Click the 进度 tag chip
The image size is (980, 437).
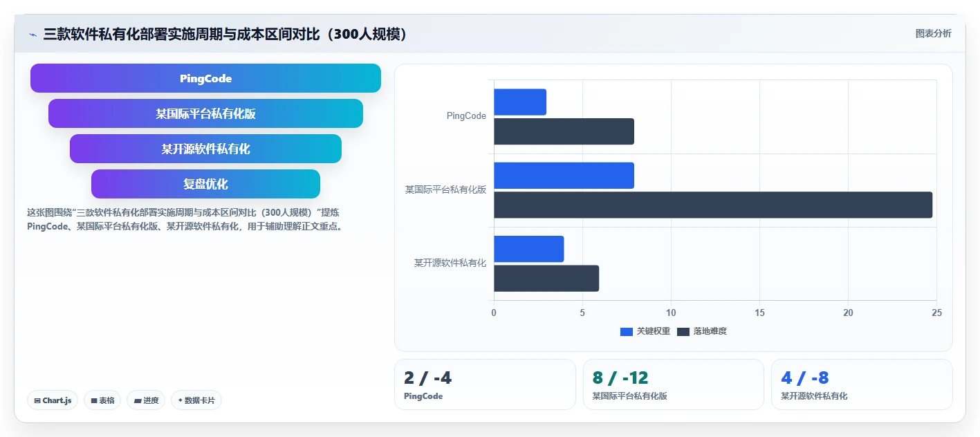pyautogui.click(x=146, y=400)
